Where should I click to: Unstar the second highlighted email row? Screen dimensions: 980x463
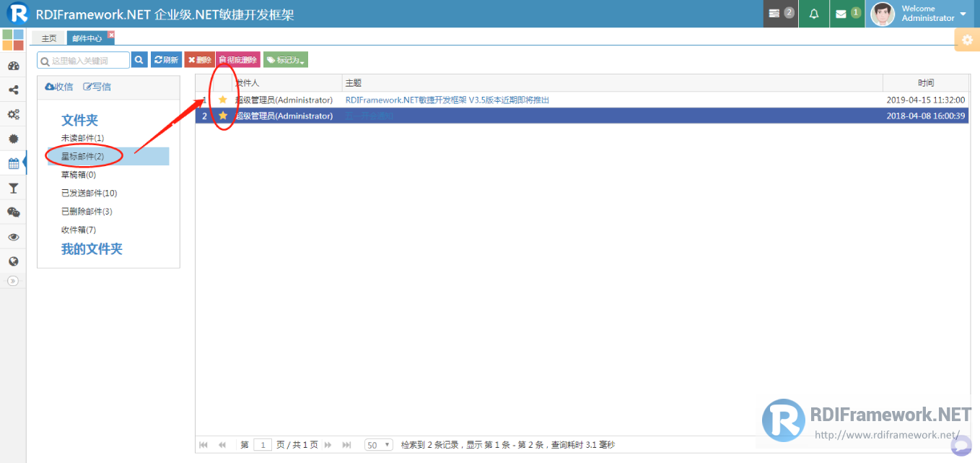[223, 116]
